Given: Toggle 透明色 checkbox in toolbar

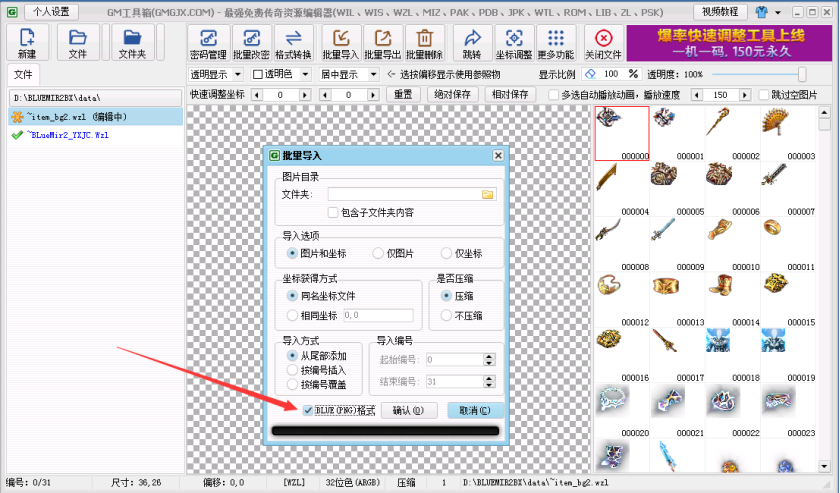Looking at the screenshot, I should 258,74.
